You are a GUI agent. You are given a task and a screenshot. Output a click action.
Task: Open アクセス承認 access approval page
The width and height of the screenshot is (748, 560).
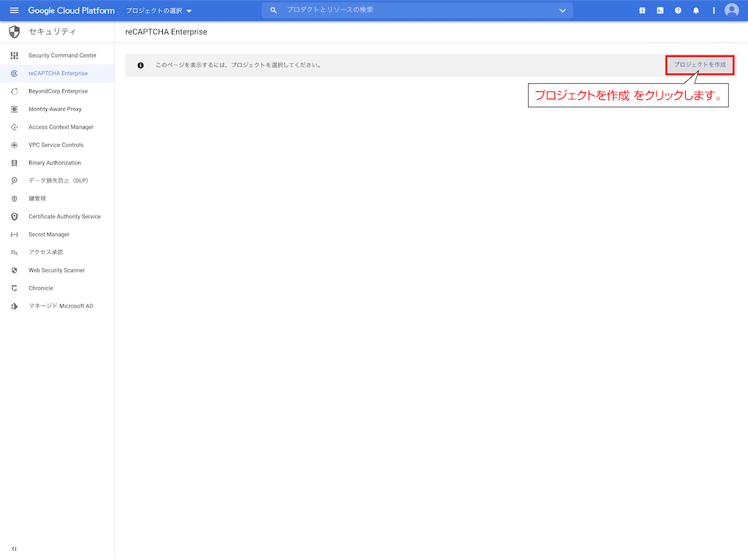click(46, 253)
